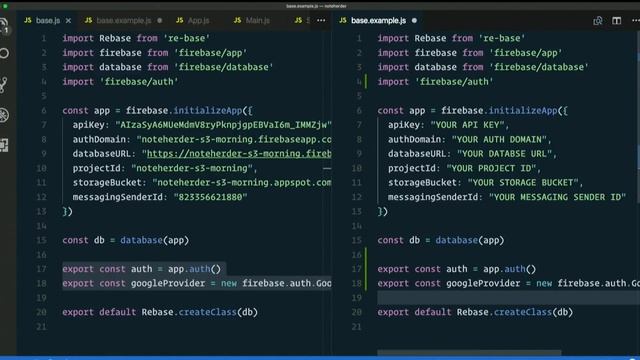Click authDomain value noteherder-s3-morning.firebaseapp
Image resolution: width=640 pixels, height=360 pixels.
(x=234, y=140)
